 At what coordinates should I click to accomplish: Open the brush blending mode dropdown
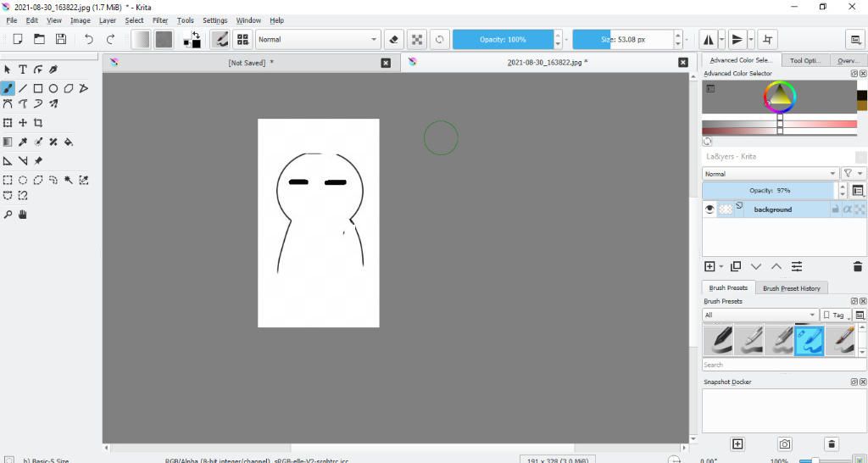pyautogui.click(x=318, y=39)
